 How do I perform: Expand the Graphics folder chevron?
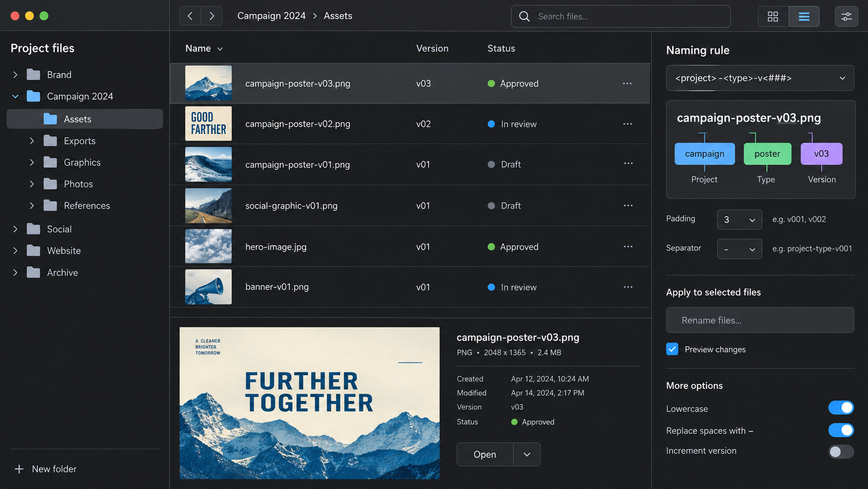(x=32, y=163)
